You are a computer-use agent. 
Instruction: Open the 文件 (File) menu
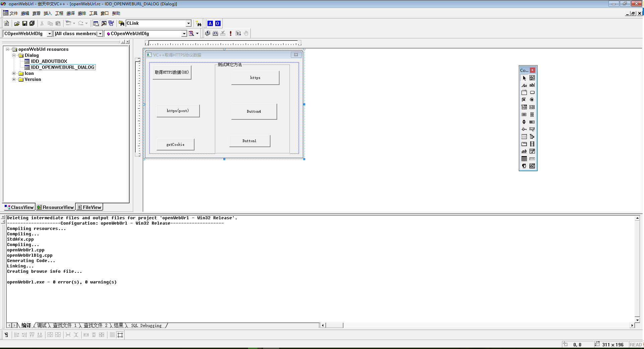[x=13, y=13]
